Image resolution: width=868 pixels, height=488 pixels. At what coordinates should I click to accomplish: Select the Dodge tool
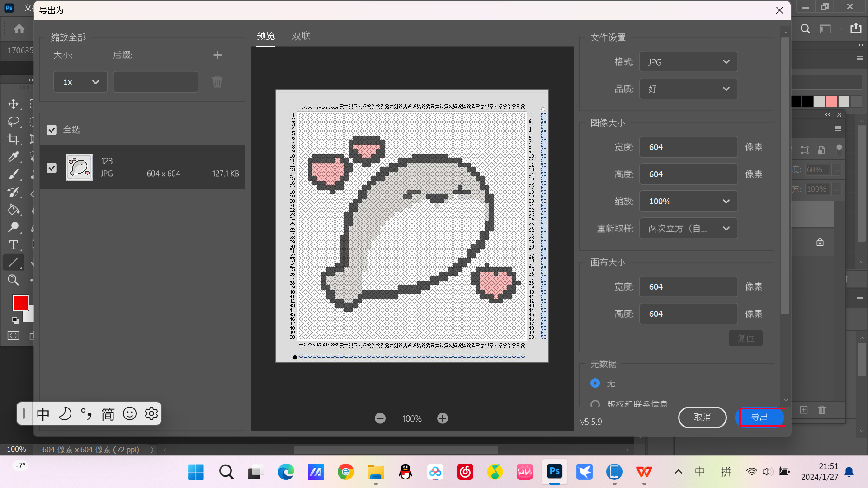coord(13,227)
